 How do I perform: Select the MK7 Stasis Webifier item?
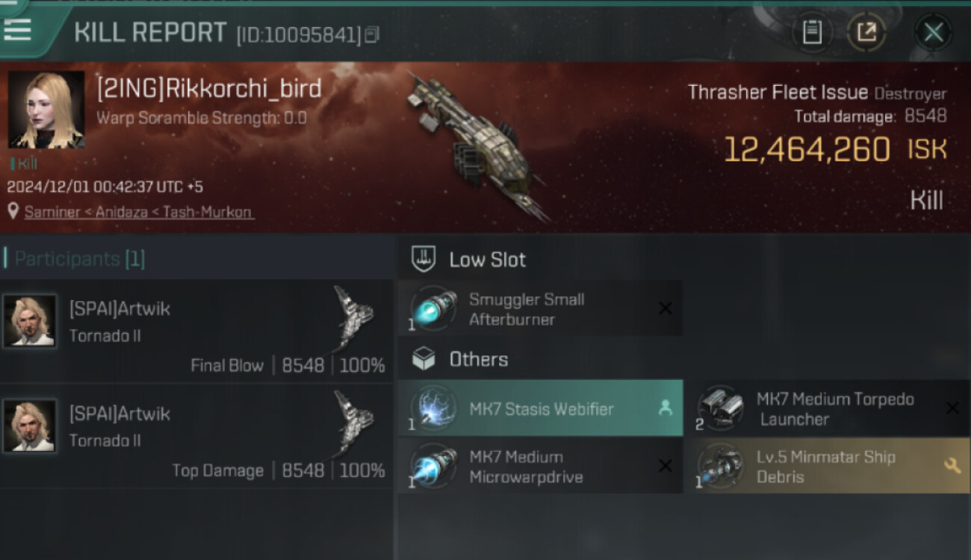click(540, 408)
